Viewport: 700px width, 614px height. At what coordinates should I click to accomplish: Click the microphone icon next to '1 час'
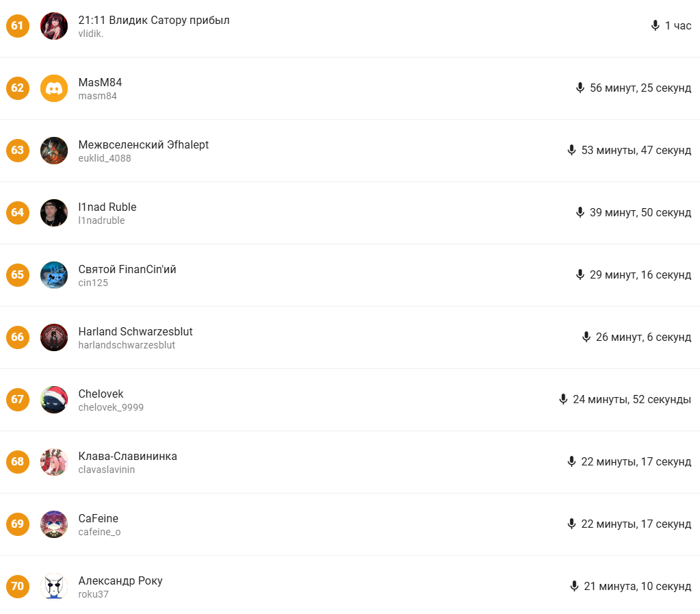pyautogui.click(x=656, y=26)
